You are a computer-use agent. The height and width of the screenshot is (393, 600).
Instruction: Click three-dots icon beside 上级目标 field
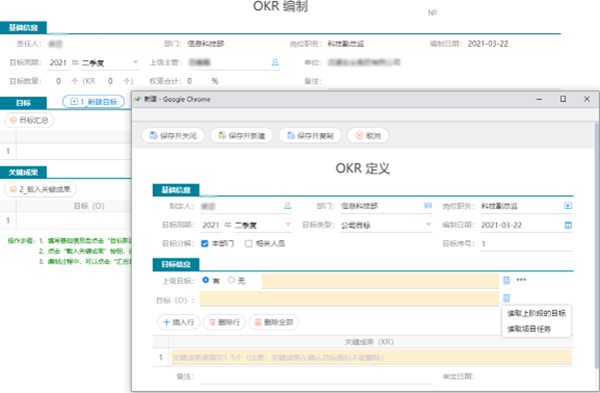coord(521,280)
